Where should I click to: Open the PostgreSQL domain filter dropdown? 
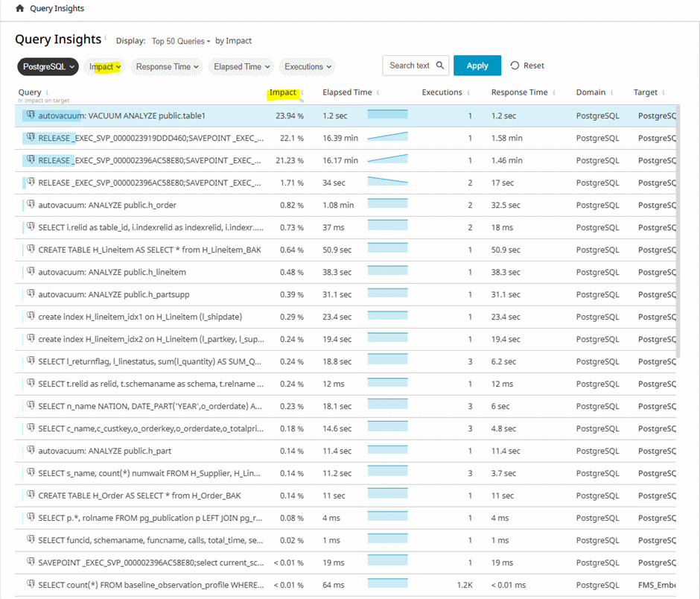[x=48, y=66]
